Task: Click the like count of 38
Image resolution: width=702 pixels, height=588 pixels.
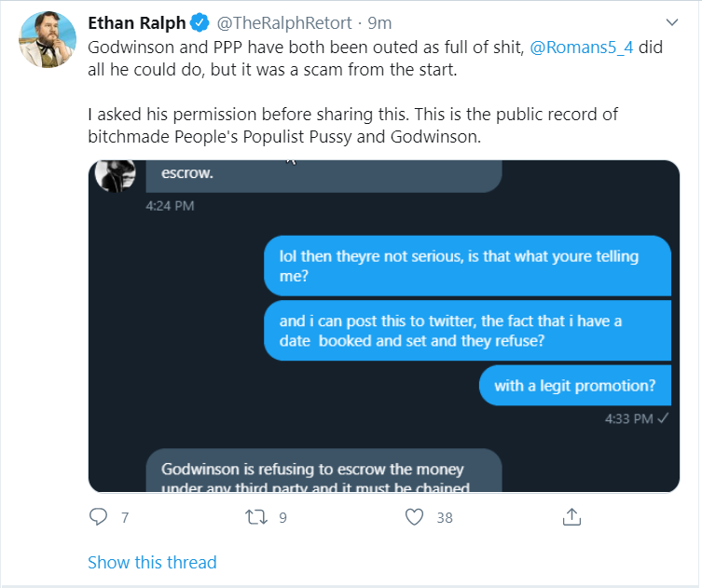Action: (445, 517)
